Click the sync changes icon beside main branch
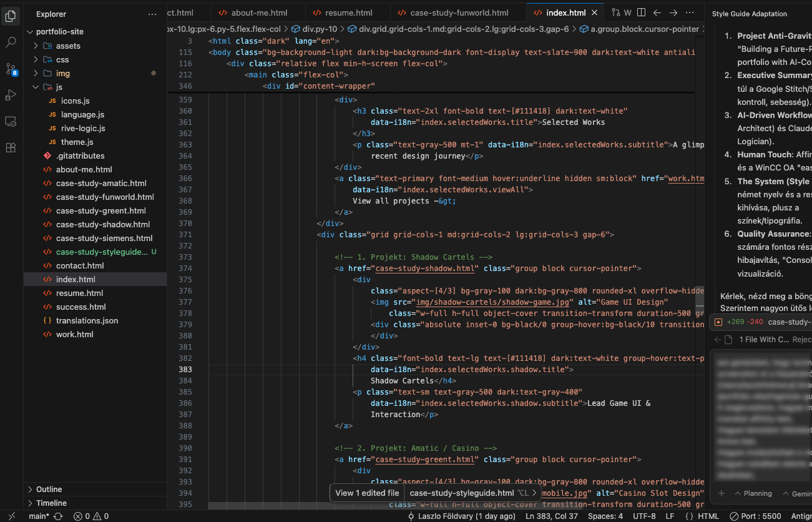Screen dimensions: 812x522 click(x=58, y=516)
